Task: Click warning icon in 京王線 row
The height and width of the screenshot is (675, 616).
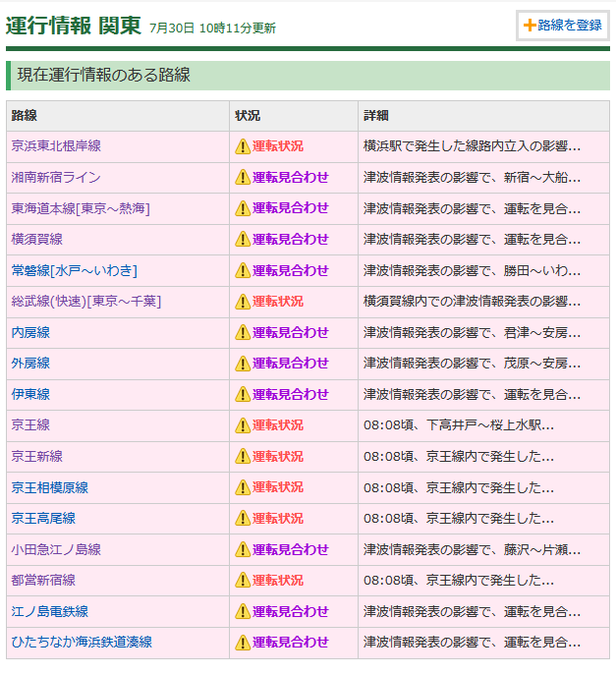Action: (243, 425)
